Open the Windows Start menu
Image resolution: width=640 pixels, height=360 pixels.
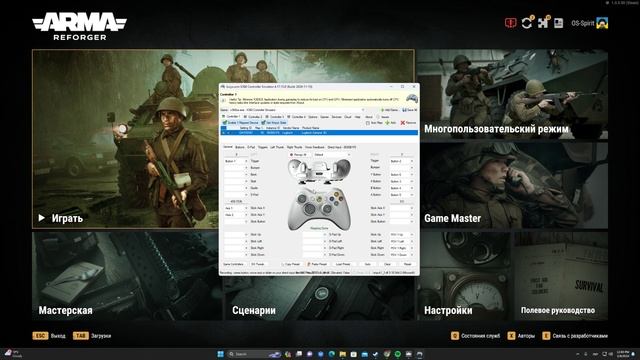(x=220, y=354)
